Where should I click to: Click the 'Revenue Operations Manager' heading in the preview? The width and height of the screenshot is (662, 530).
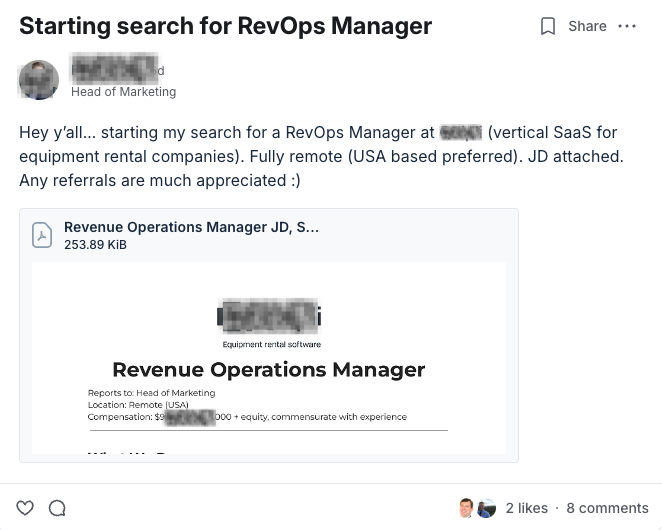[269, 370]
